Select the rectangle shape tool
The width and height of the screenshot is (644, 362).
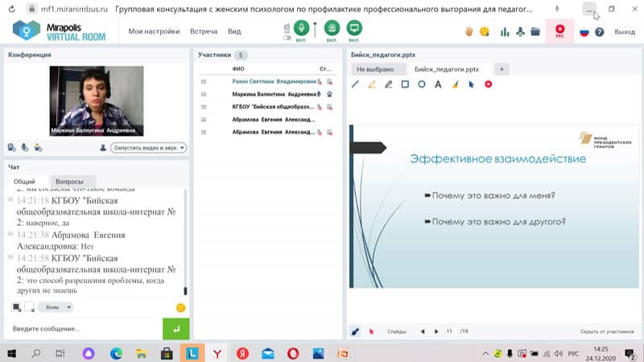(405, 84)
